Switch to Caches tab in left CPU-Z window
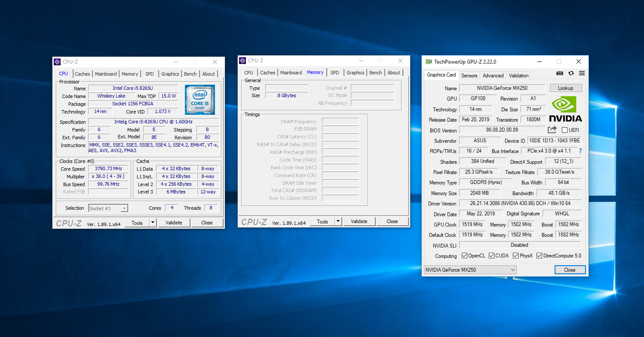This screenshot has width=644, height=337. coord(83,74)
